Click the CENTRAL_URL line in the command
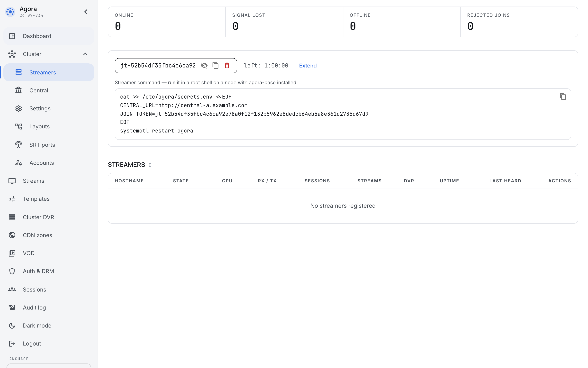The height and width of the screenshot is (368, 588). click(x=184, y=105)
